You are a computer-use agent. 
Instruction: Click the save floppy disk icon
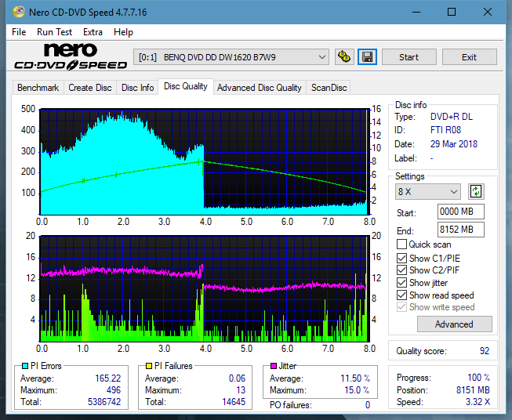[x=368, y=57]
